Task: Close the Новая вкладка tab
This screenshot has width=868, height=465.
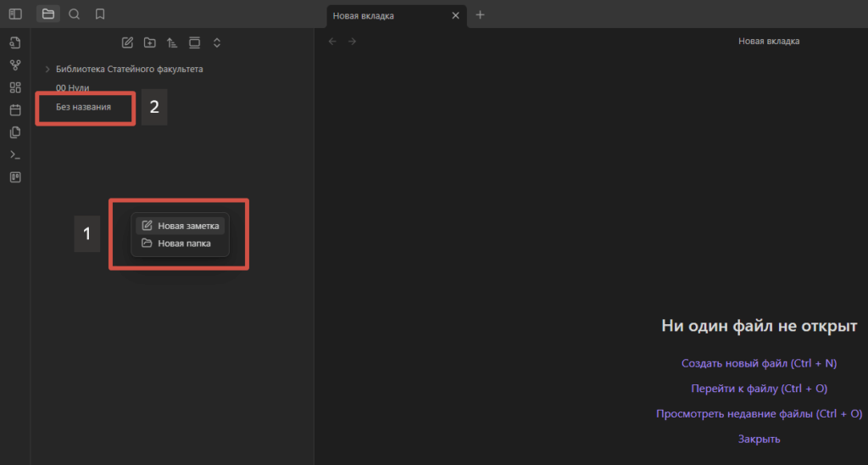Action: tap(455, 15)
